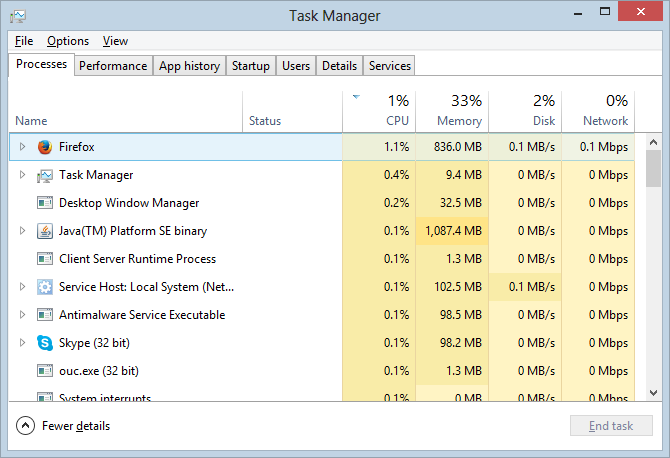Screen dimensions: 670x458
Task: Select the Antimalware Service Executable name
Action: point(142,315)
